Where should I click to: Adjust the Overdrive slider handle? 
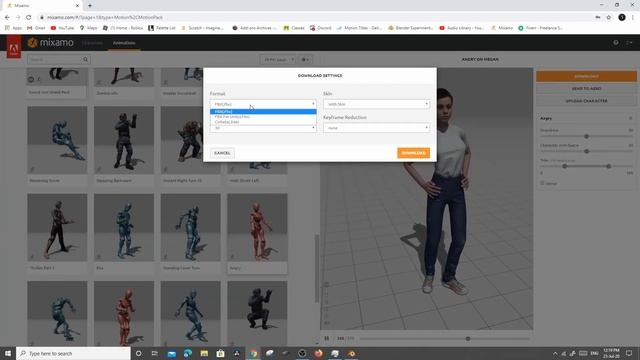587,136
